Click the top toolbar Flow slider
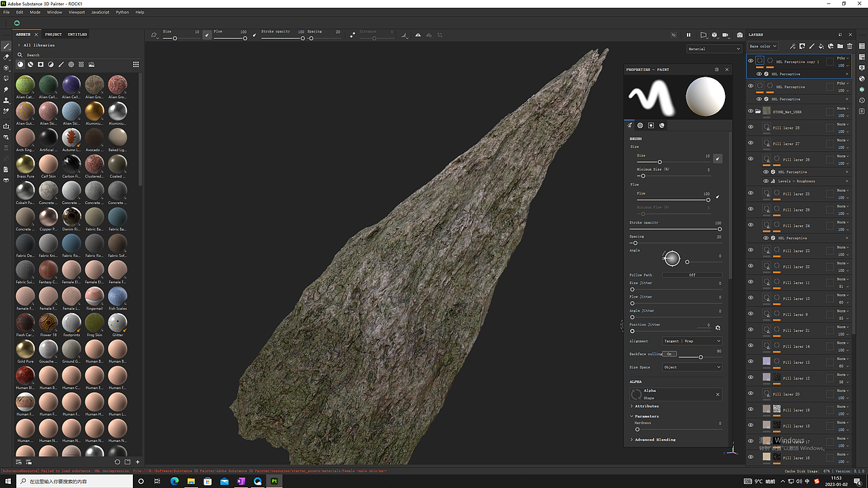 point(230,38)
